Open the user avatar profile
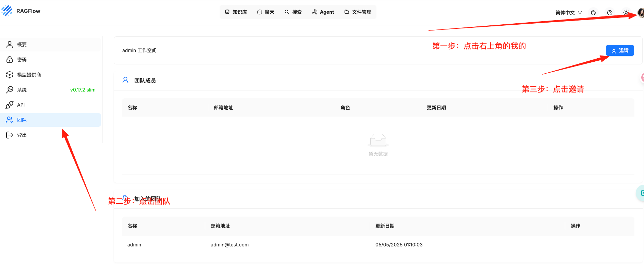Screen dimensions: 644x280 [641, 13]
